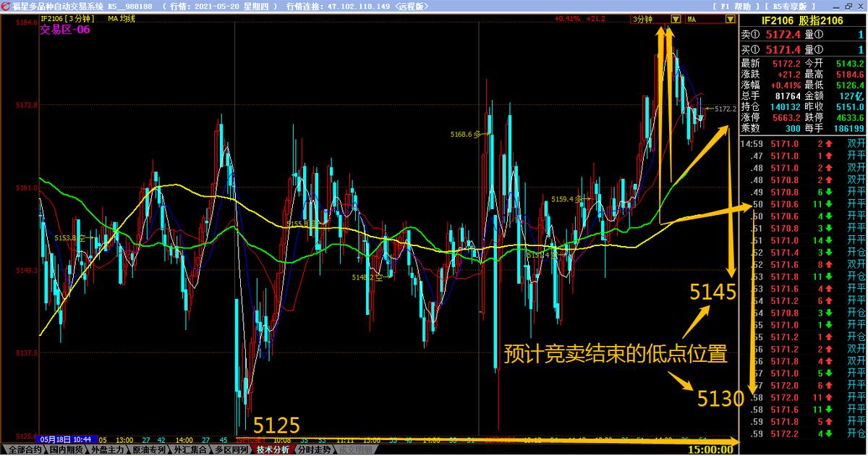
Task: Click the 5168.6 多 signal label on chart
Action: pos(465,134)
